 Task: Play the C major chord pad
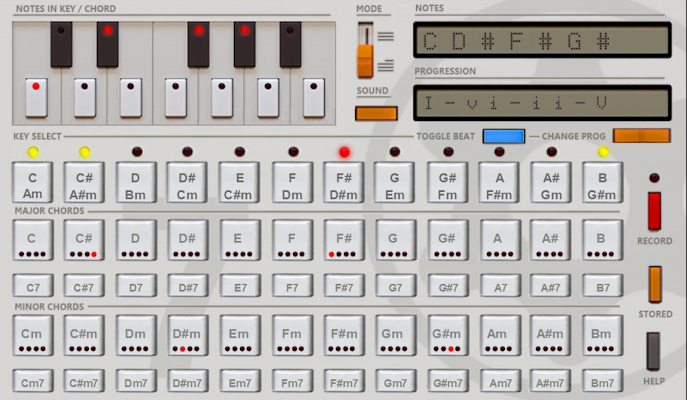pos(33,240)
